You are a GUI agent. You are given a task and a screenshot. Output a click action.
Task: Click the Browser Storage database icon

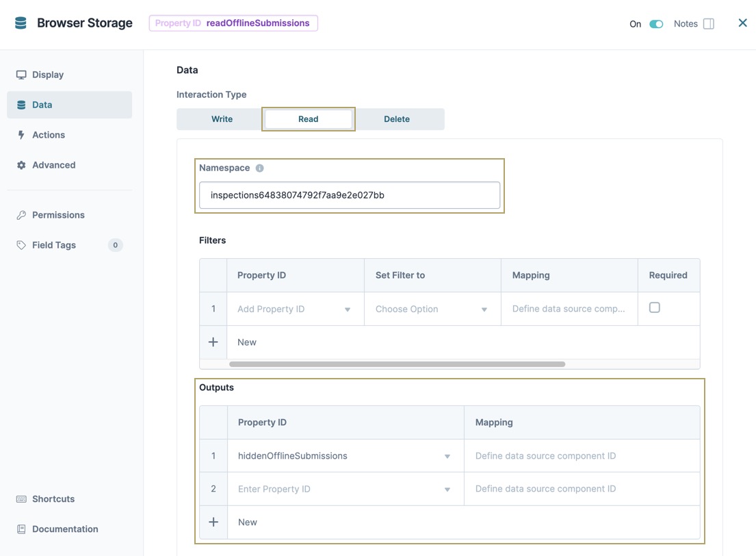[21, 23]
